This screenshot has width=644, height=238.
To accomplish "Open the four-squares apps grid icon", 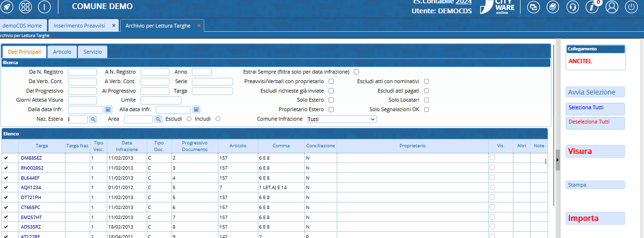I will tap(26, 7).
